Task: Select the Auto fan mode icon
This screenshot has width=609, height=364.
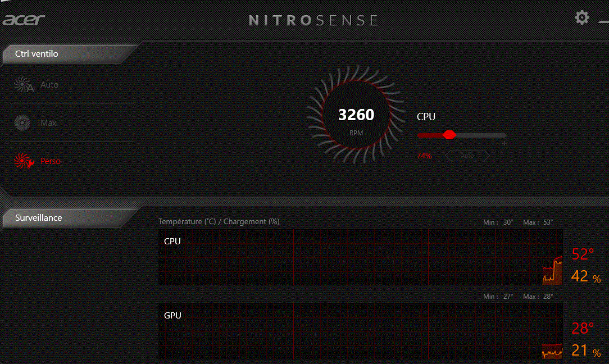Action: tap(24, 84)
